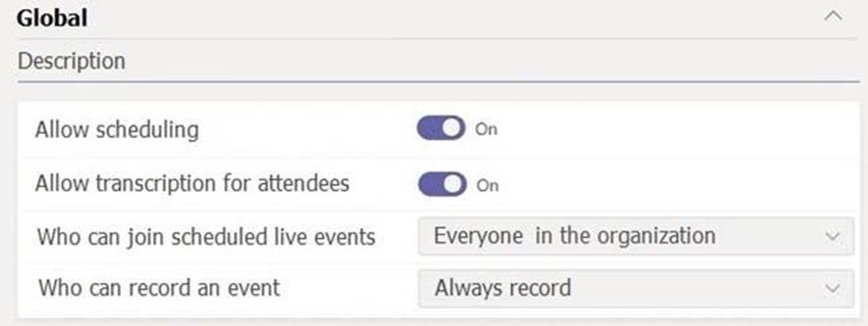Screen dimensions: 868x326
Task: Click the transcription toggle's white knob
Action: 454,183
